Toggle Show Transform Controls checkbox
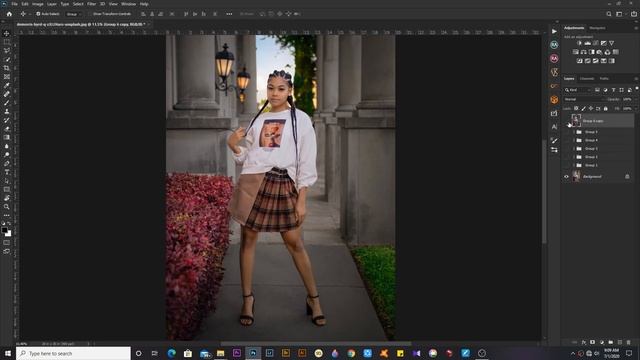Viewport: 640px width, 360px height. click(91, 14)
